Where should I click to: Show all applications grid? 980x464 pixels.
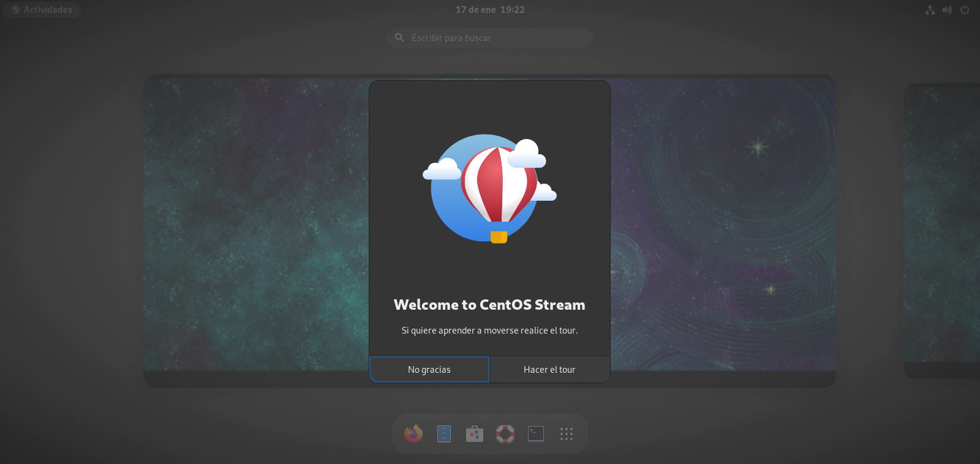[x=567, y=434]
